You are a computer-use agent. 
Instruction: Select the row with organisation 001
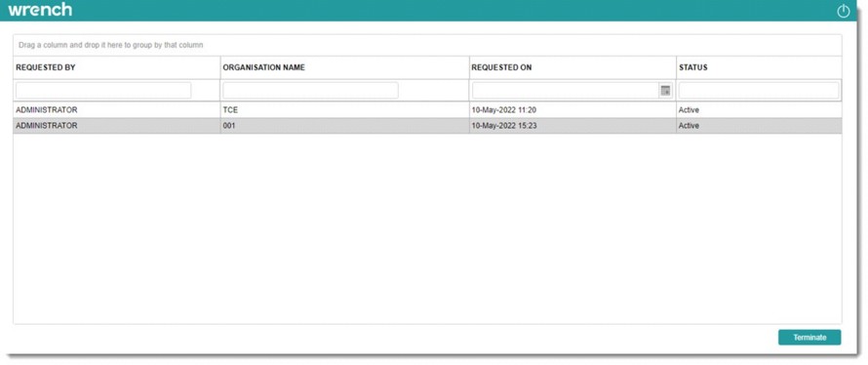[x=427, y=126]
